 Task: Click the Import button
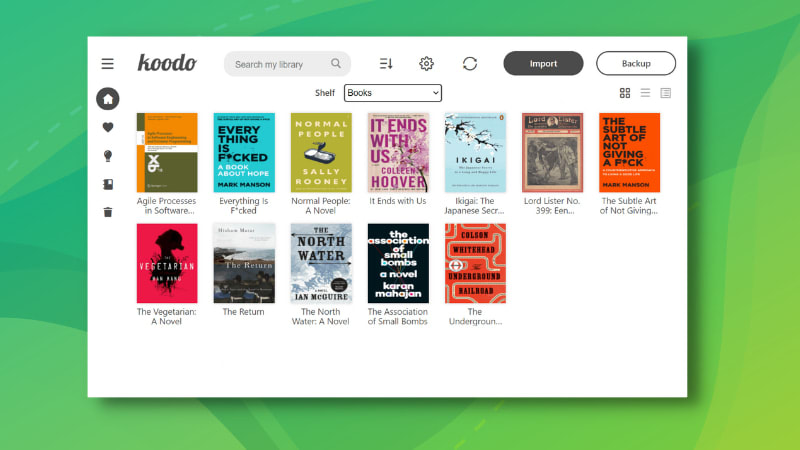(543, 64)
